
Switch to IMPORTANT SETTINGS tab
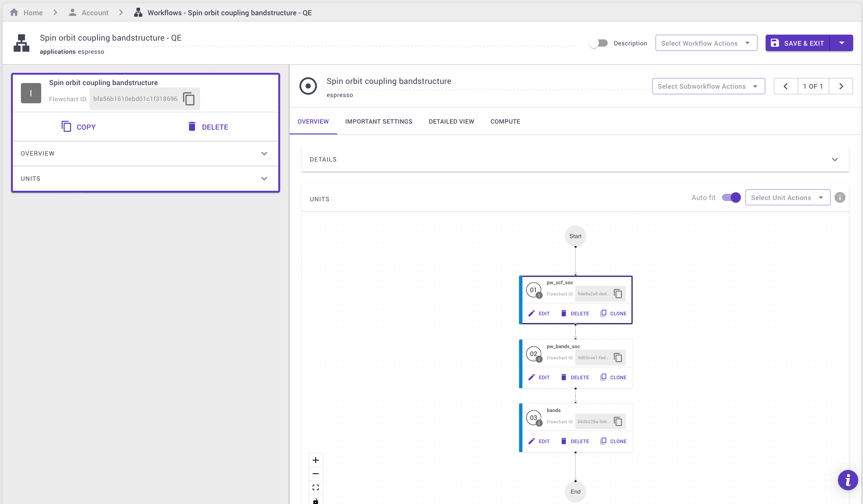tap(379, 122)
